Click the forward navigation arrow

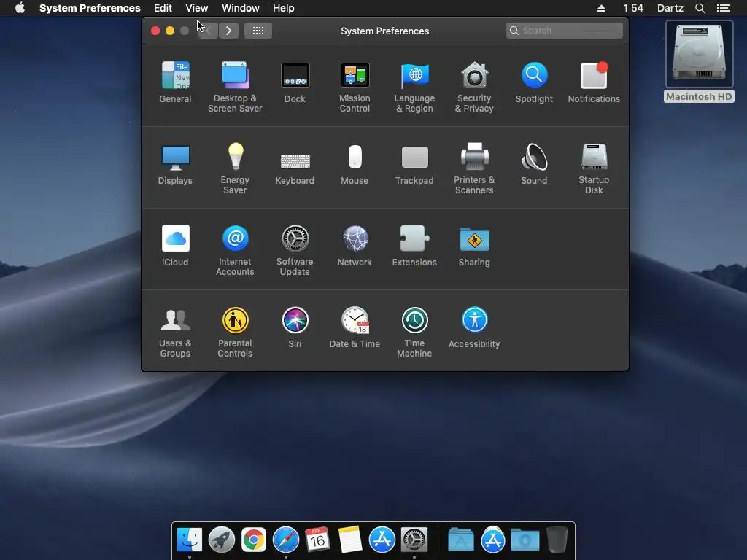click(228, 31)
